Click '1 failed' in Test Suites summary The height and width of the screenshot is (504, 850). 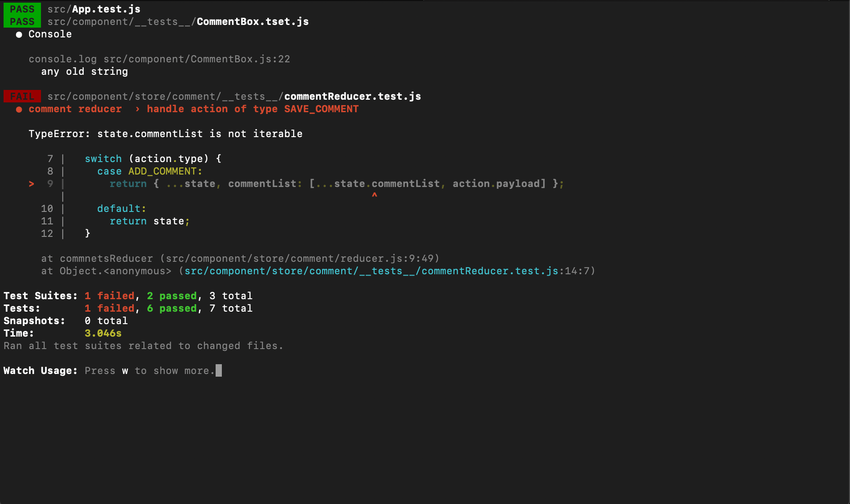(x=109, y=296)
